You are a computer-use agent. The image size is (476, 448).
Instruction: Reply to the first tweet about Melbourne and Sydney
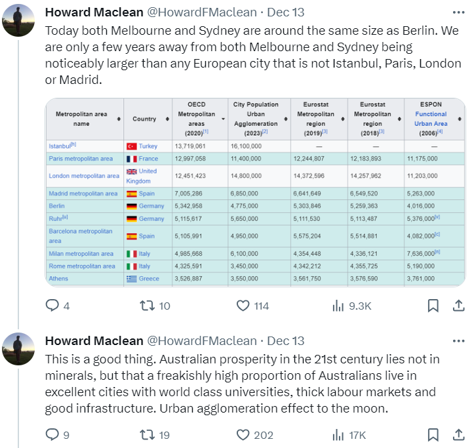[52, 306]
